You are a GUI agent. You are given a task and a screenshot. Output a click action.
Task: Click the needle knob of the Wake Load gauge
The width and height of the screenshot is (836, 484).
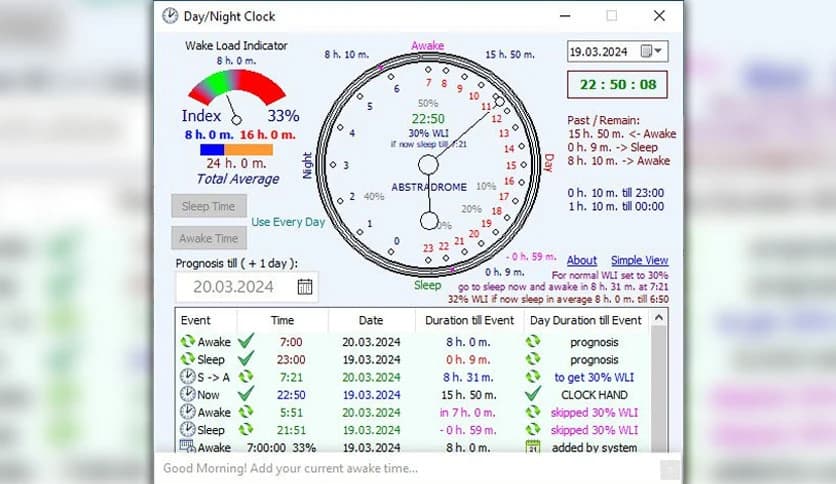237,120
